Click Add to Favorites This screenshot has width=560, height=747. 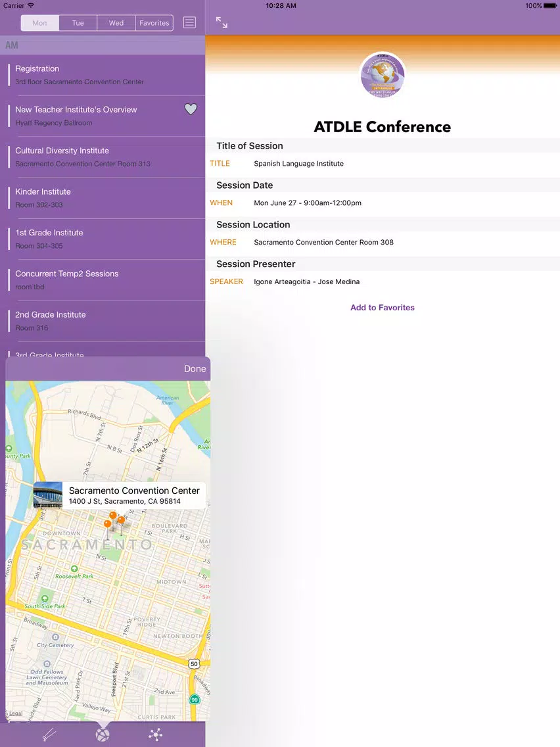pos(383,308)
